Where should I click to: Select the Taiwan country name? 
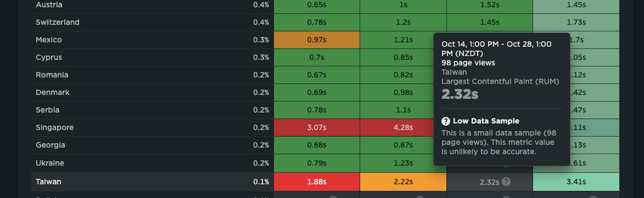point(48,182)
